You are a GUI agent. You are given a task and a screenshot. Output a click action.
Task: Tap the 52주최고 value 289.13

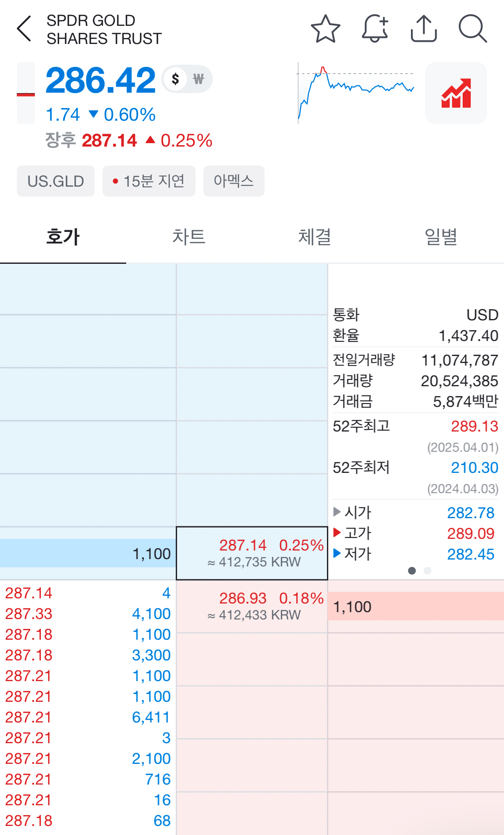(x=474, y=426)
